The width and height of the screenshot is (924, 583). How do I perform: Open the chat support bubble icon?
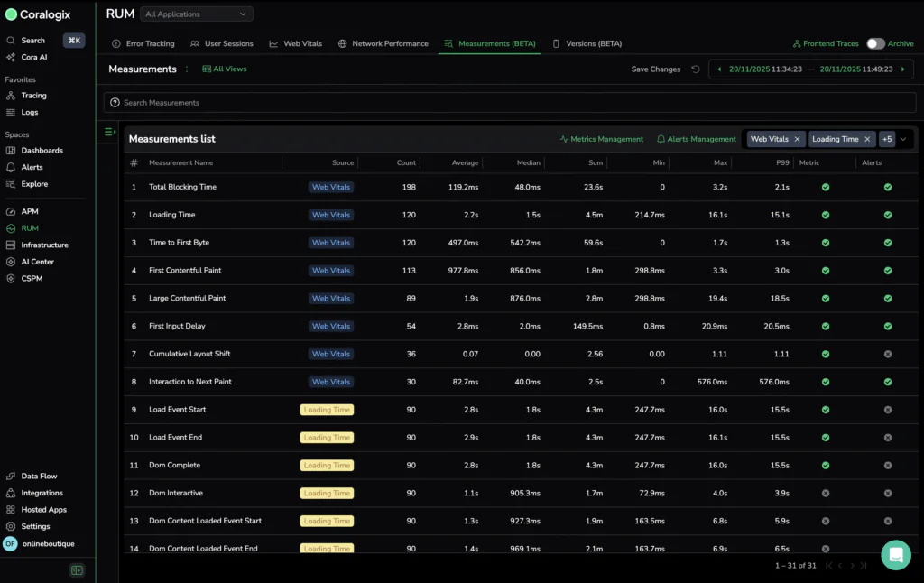[x=896, y=555]
